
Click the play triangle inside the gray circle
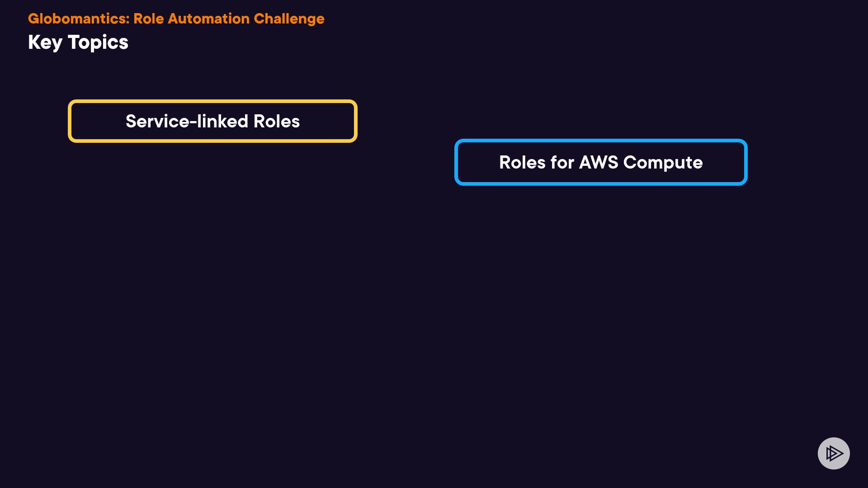click(835, 453)
